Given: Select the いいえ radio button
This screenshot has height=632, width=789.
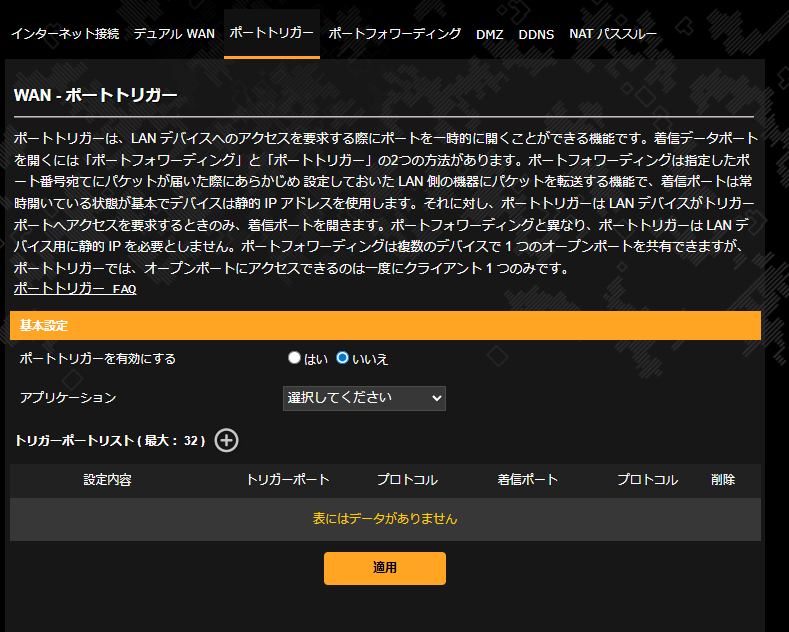Looking at the screenshot, I should 342,358.
